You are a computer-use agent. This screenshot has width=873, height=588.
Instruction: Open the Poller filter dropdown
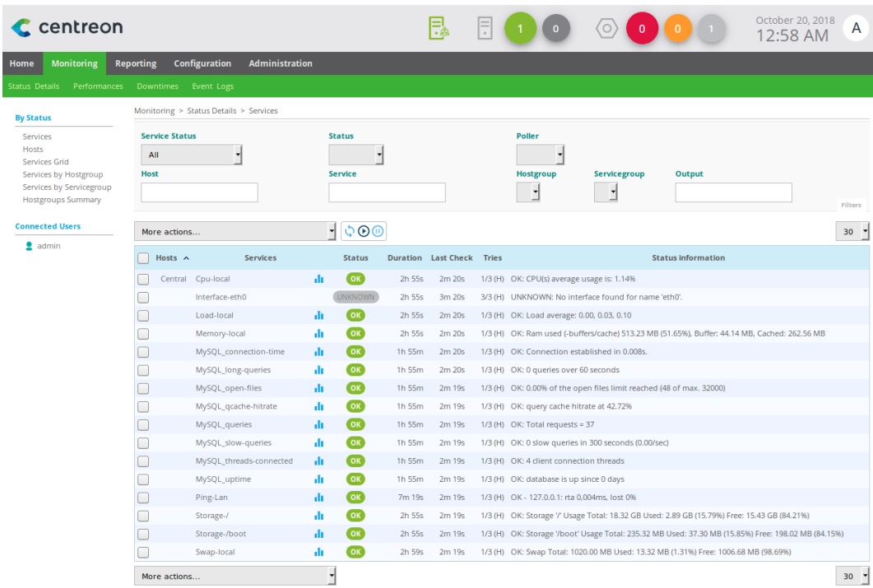541,155
